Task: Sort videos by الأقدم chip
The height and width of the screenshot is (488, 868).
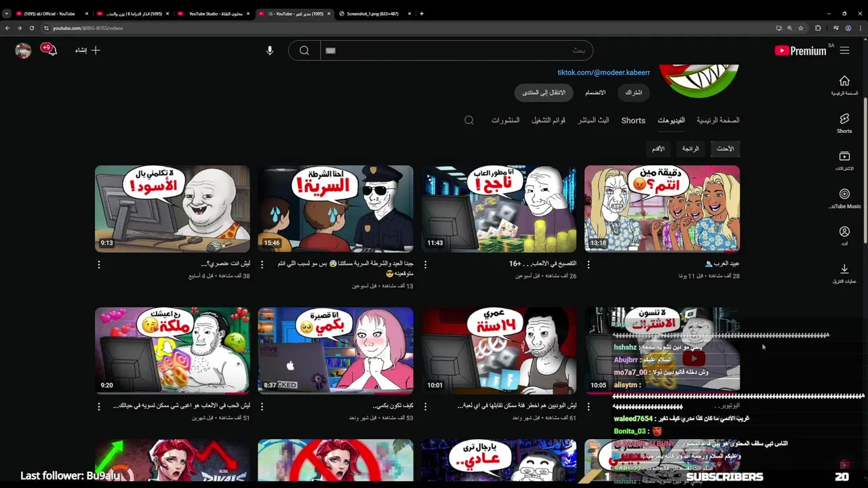Action: pos(658,148)
